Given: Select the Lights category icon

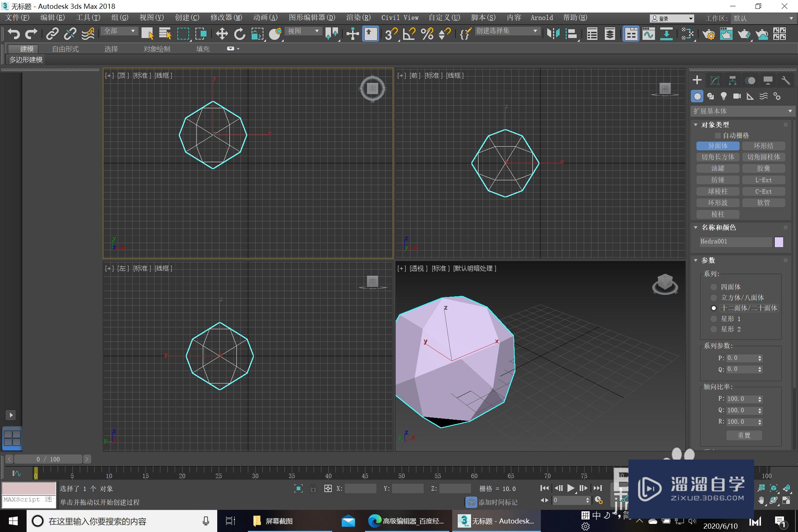Looking at the screenshot, I should tap(724, 96).
